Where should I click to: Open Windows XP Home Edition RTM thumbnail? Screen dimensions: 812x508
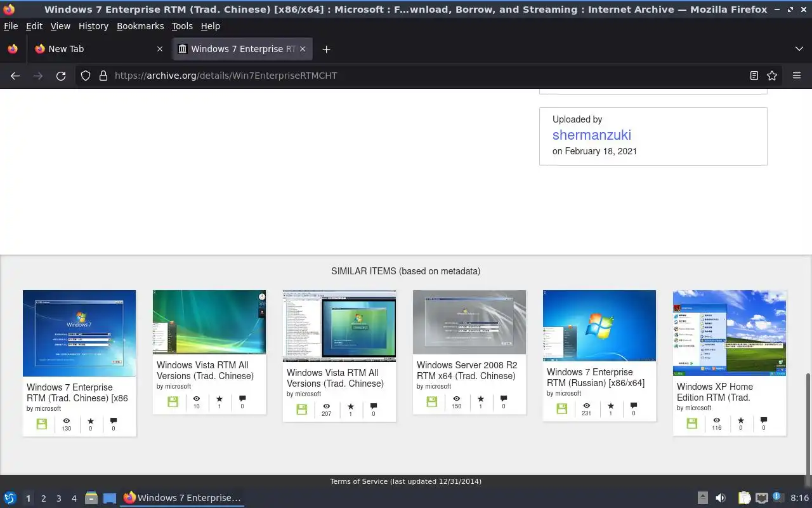(x=730, y=333)
